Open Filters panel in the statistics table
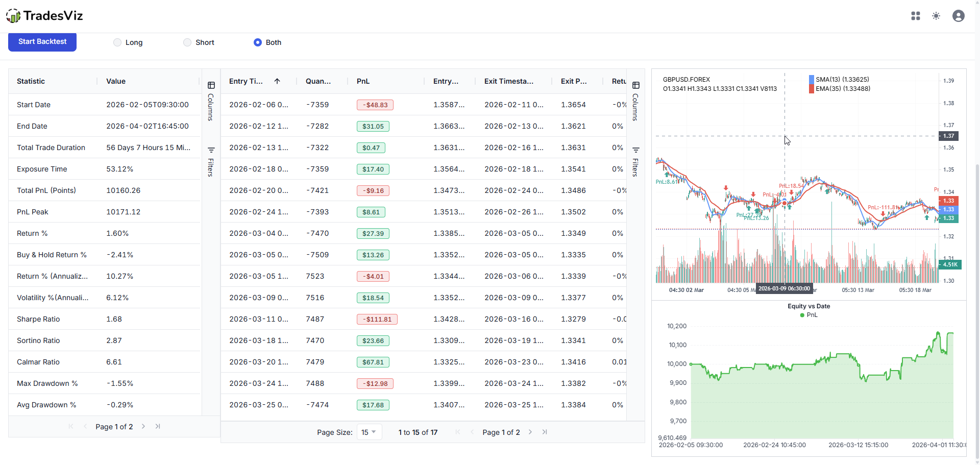 tap(211, 161)
